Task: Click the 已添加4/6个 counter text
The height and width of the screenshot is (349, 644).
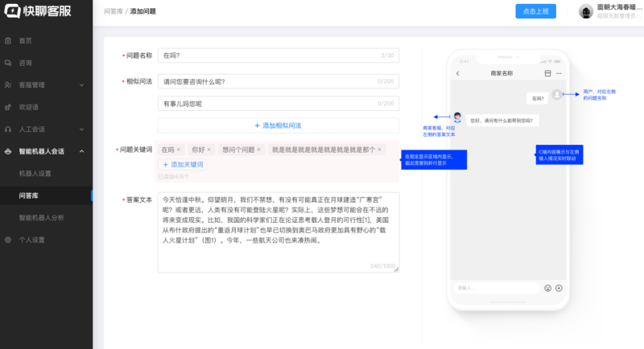Action: click(x=173, y=177)
